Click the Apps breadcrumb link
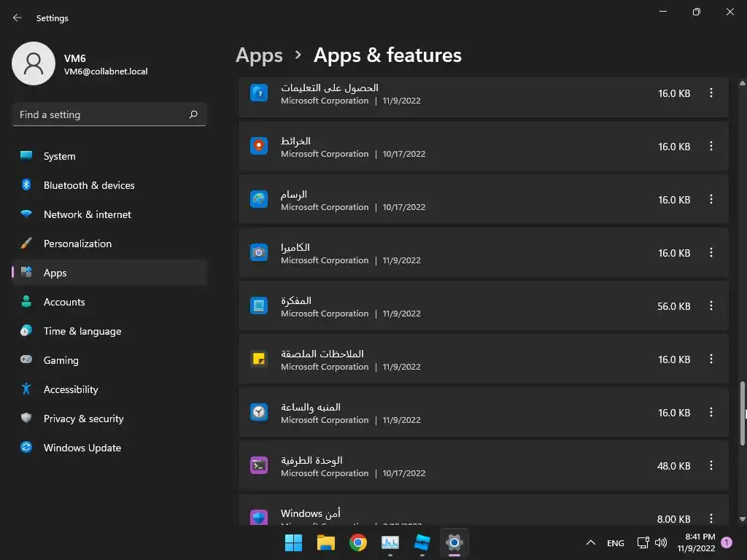The width and height of the screenshot is (747, 560). click(x=259, y=55)
